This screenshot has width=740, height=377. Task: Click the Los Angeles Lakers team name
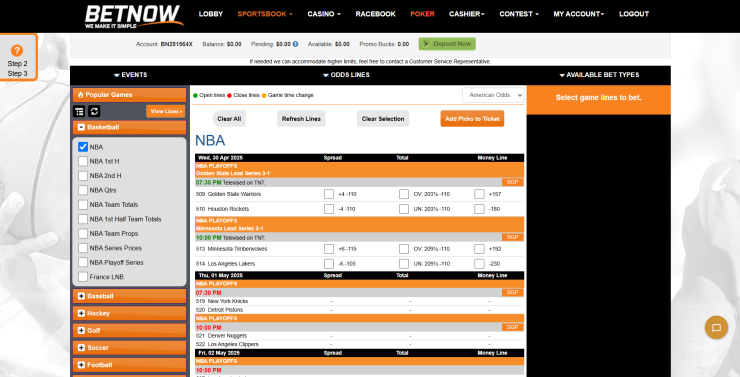[x=231, y=264]
